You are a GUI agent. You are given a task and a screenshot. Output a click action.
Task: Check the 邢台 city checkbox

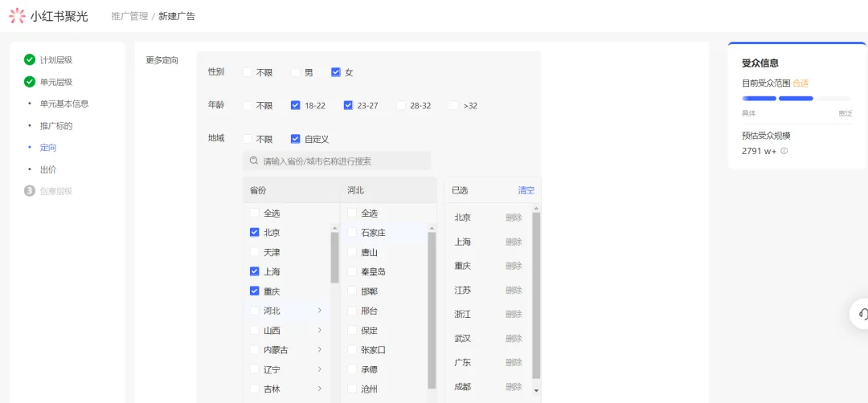pos(352,311)
